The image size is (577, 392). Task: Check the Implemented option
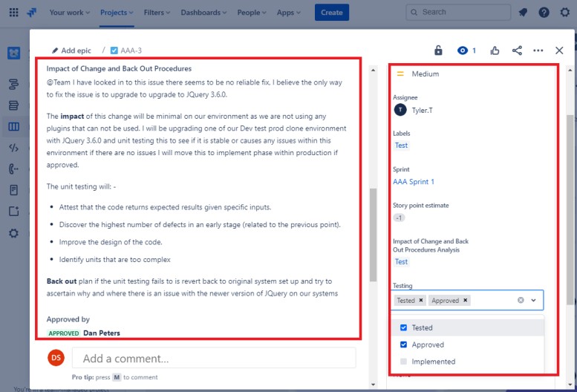pos(403,361)
